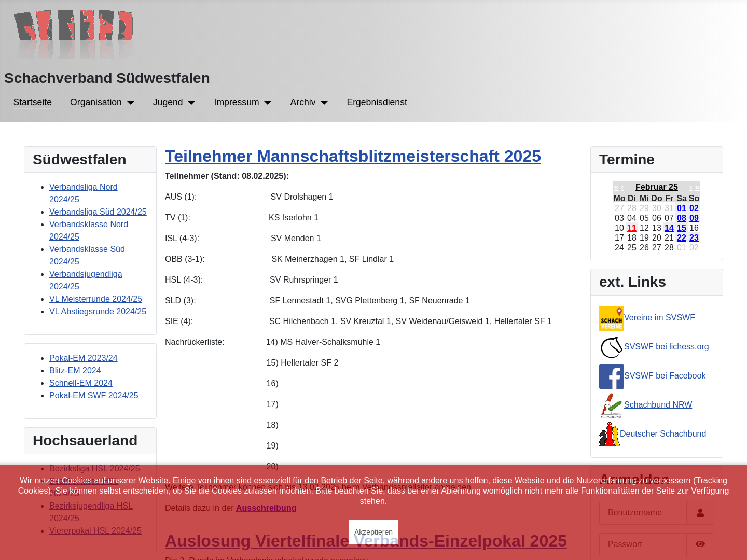Select highlighted calendar date 11
747x560 pixels.
coord(632,228)
